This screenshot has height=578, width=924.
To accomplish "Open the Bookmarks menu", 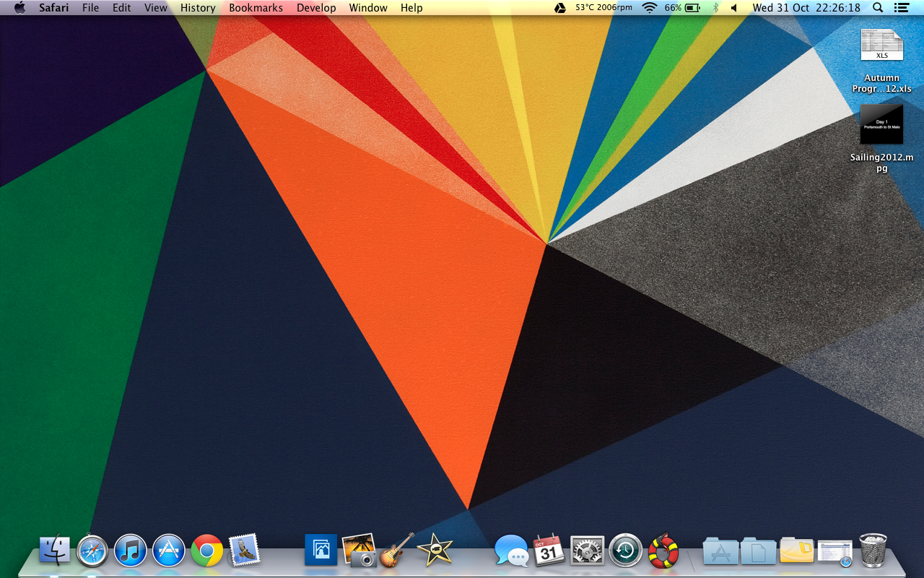I will [x=256, y=8].
